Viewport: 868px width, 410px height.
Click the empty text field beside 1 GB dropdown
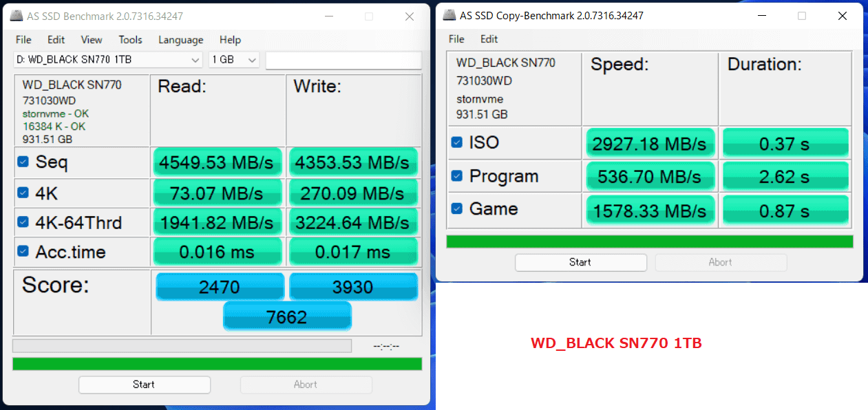pyautogui.click(x=343, y=61)
